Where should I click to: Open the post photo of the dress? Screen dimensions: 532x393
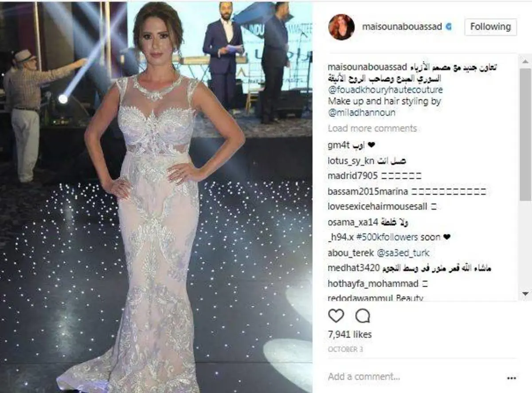156,197
